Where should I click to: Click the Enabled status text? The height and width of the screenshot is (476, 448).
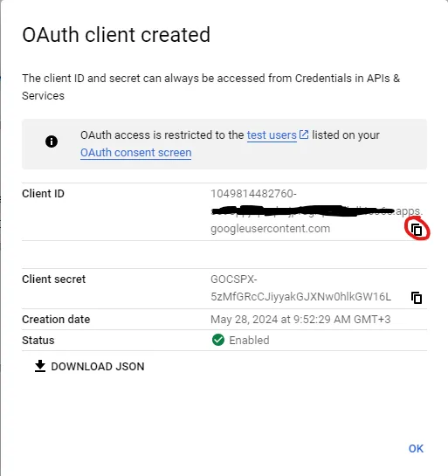pyautogui.click(x=249, y=341)
